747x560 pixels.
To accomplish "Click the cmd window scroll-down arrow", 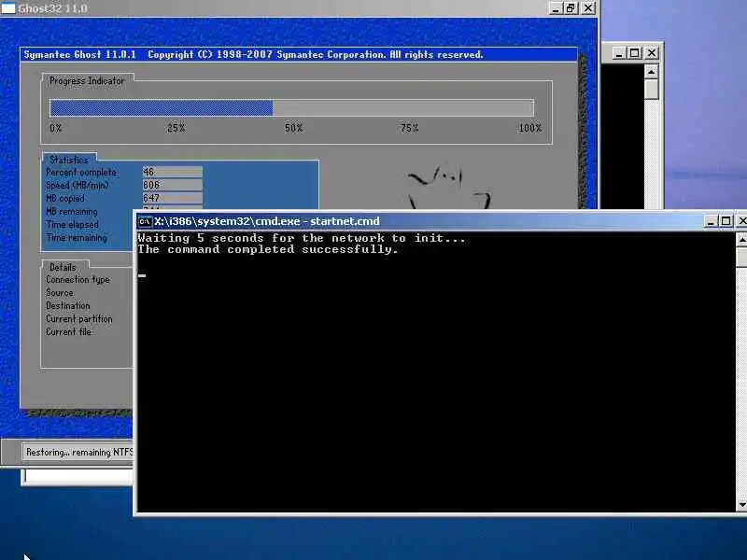I will point(741,504).
